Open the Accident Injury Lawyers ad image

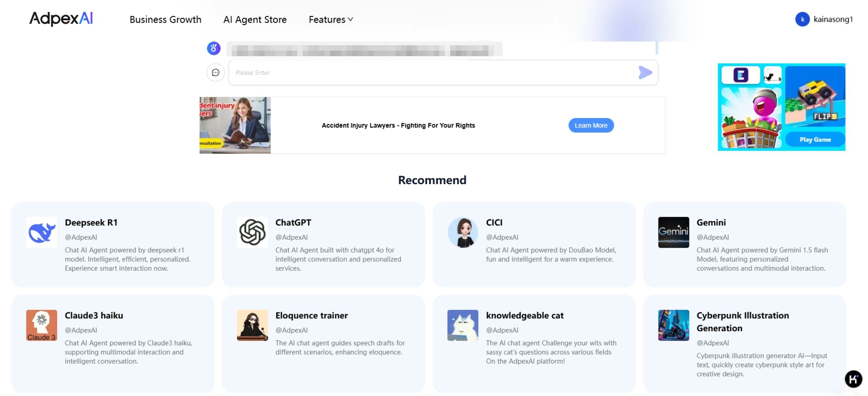click(235, 125)
